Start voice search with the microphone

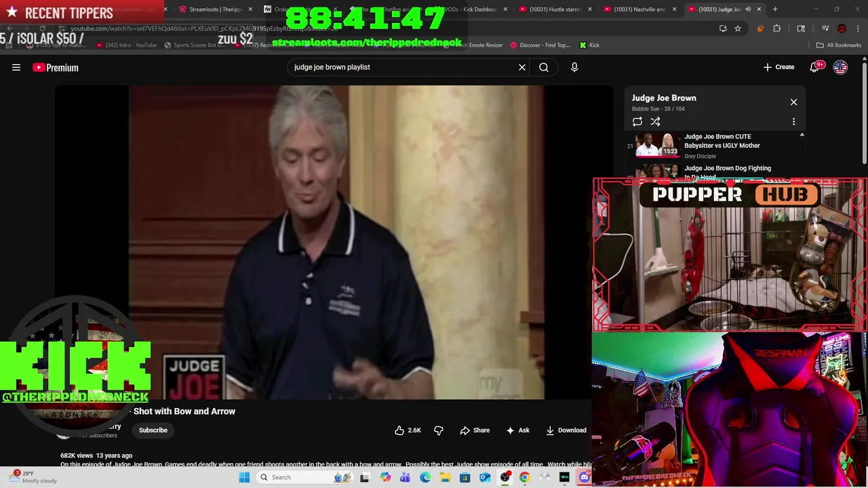574,67
